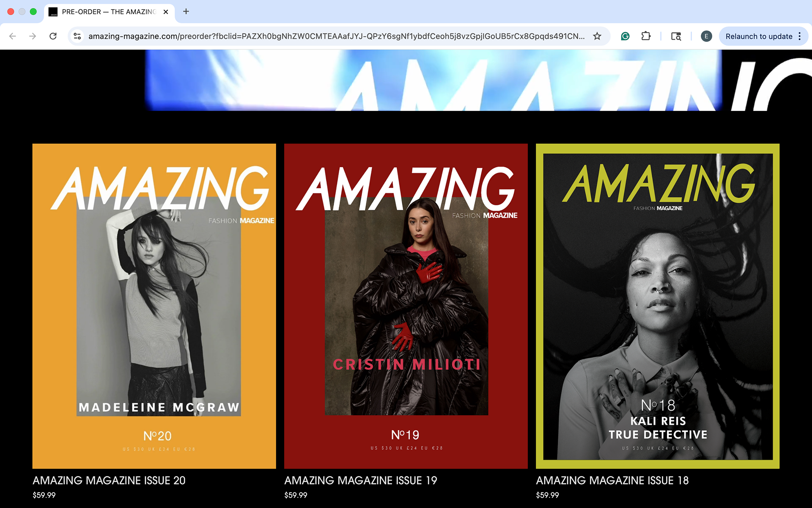Click Relaunch to update button
This screenshot has width=812, height=508.
click(759, 36)
